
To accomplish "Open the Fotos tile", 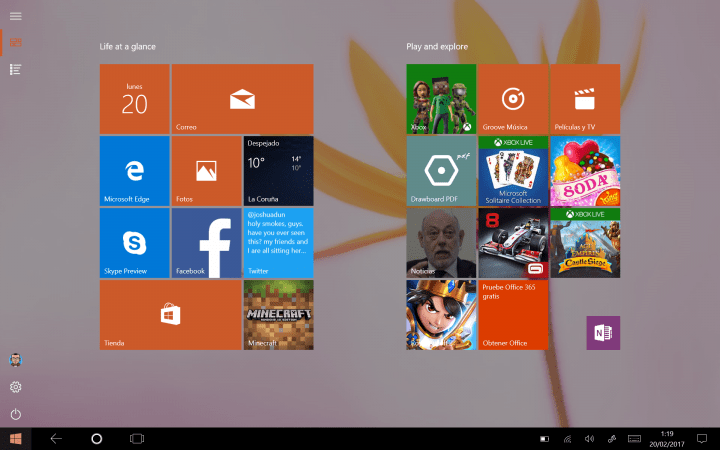I will pos(207,171).
